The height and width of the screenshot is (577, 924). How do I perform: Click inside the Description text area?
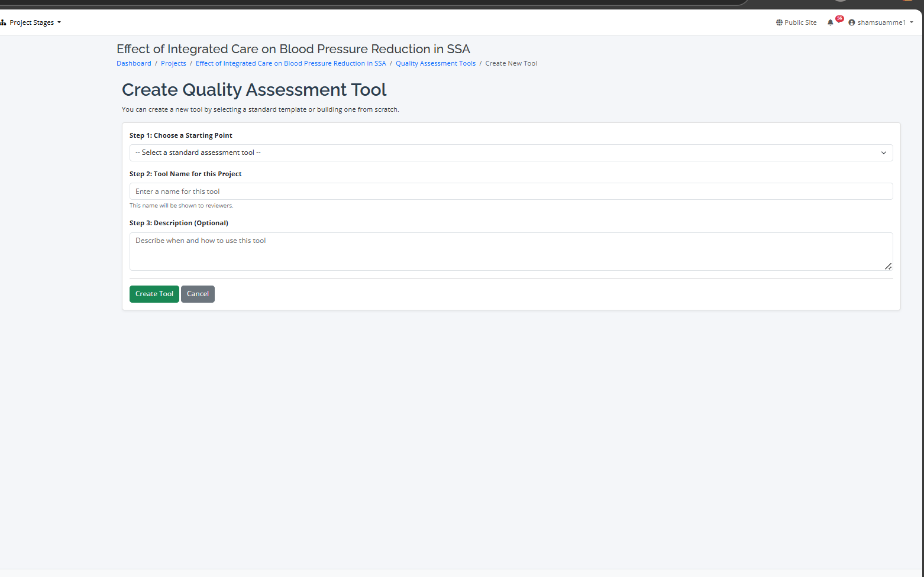(x=511, y=251)
